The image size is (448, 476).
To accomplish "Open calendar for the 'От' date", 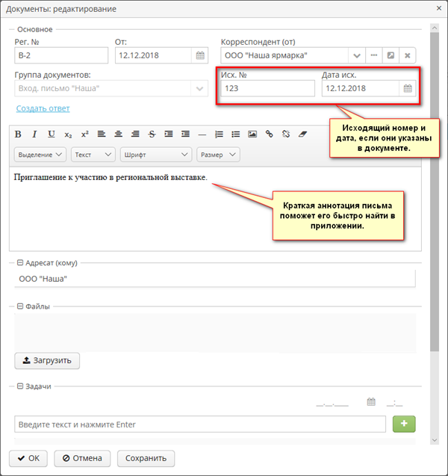I will point(200,55).
